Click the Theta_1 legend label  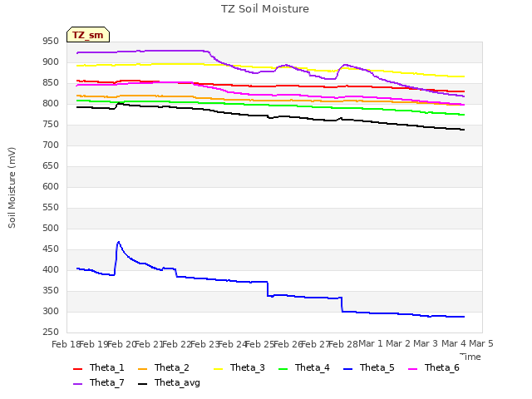[x=107, y=367]
